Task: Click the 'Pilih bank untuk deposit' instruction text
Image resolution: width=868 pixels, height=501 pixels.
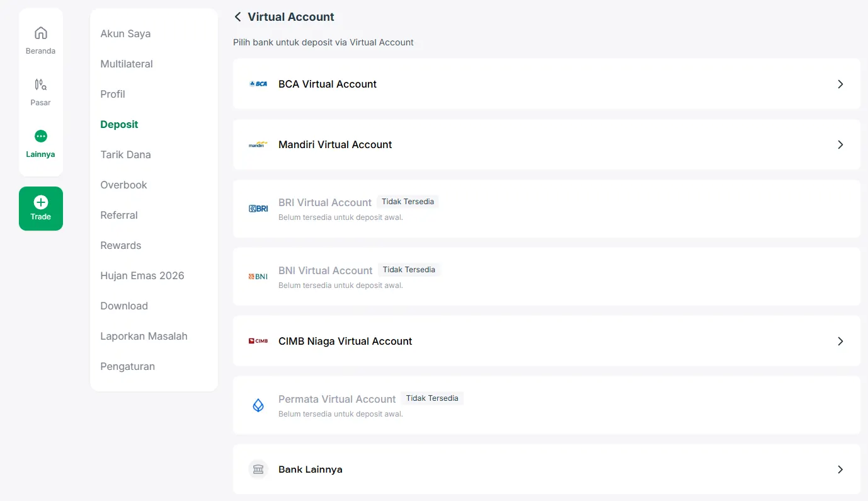Action: click(324, 42)
